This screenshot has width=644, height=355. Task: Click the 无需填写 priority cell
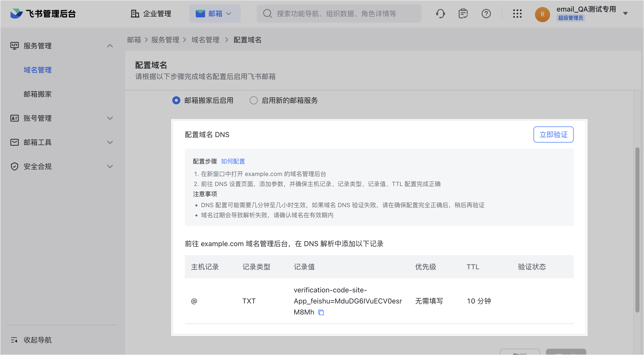click(x=429, y=301)
